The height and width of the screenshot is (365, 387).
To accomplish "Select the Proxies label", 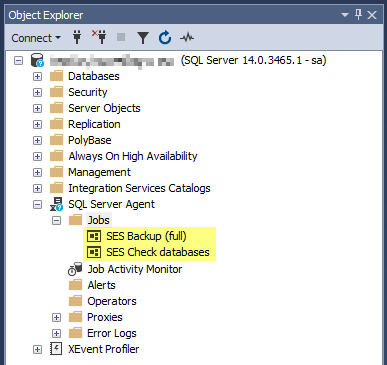I will [x=105, y=317].
